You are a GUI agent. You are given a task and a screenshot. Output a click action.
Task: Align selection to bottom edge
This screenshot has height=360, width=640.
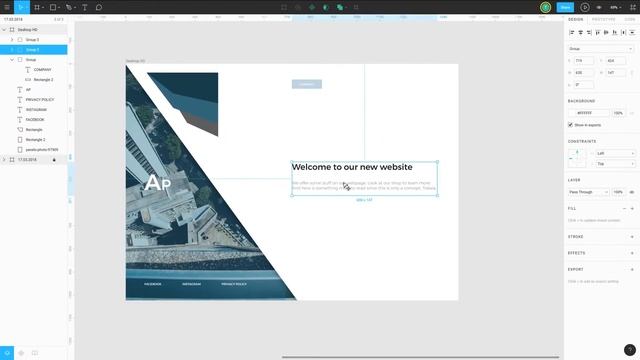[615, 32]
